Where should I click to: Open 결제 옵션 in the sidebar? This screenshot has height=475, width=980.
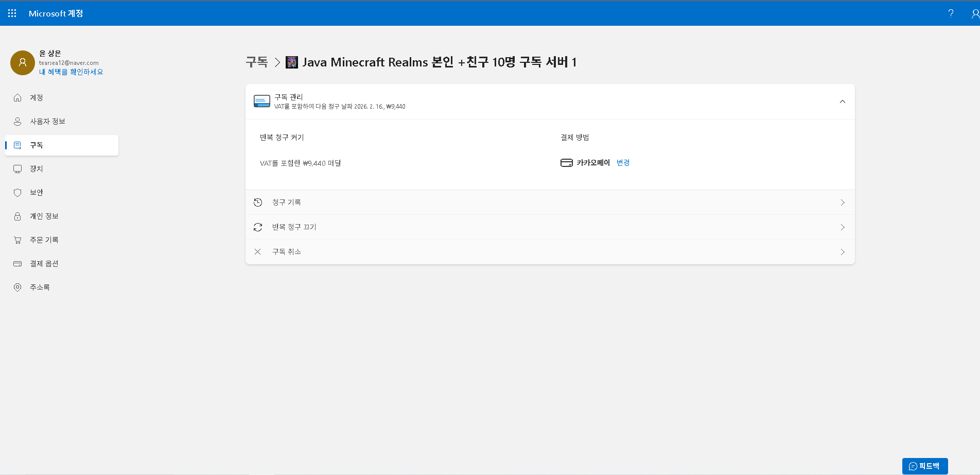click(x=62, y=264)
